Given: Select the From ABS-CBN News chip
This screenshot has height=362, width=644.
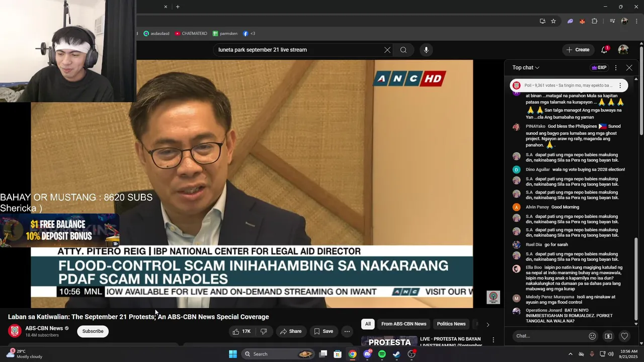Looking at the screenshot, I should (x=404, y=324).
